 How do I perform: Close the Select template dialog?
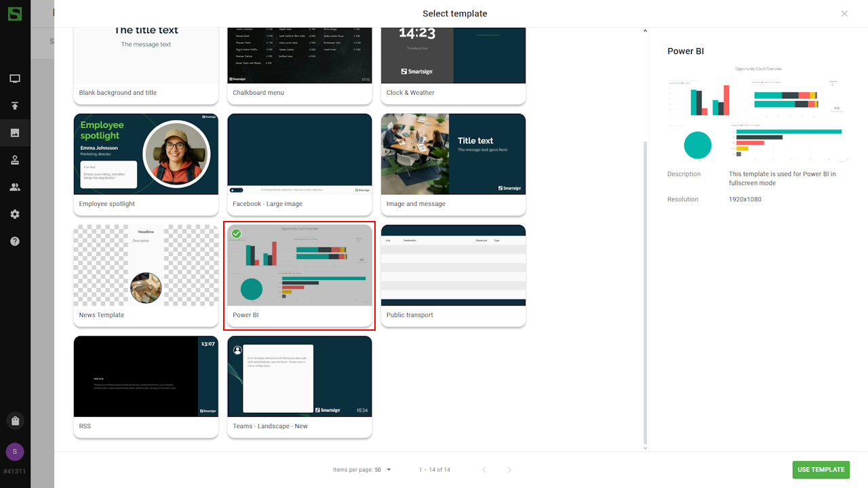coord(844,14)
